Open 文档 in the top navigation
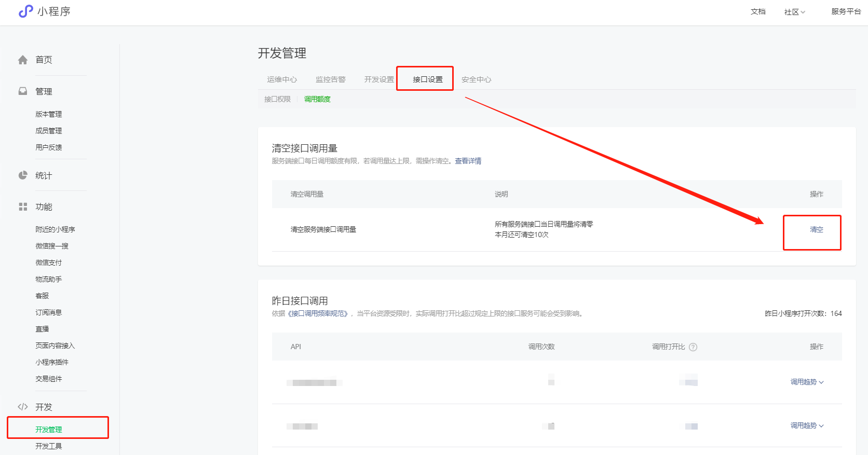868x455 pixels. [x=758, y=11]
